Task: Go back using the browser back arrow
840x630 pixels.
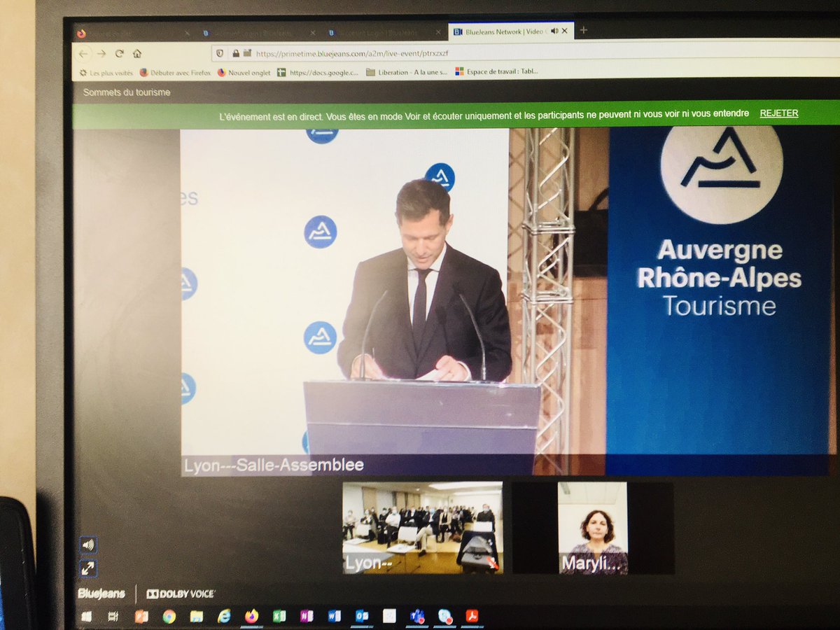Action: click(x=84, y=53)
